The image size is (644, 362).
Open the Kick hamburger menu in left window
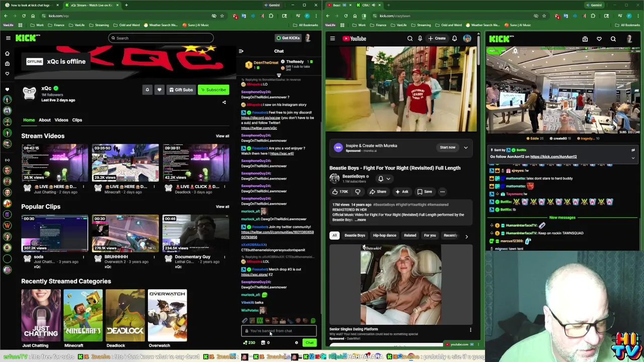[8, 38]
